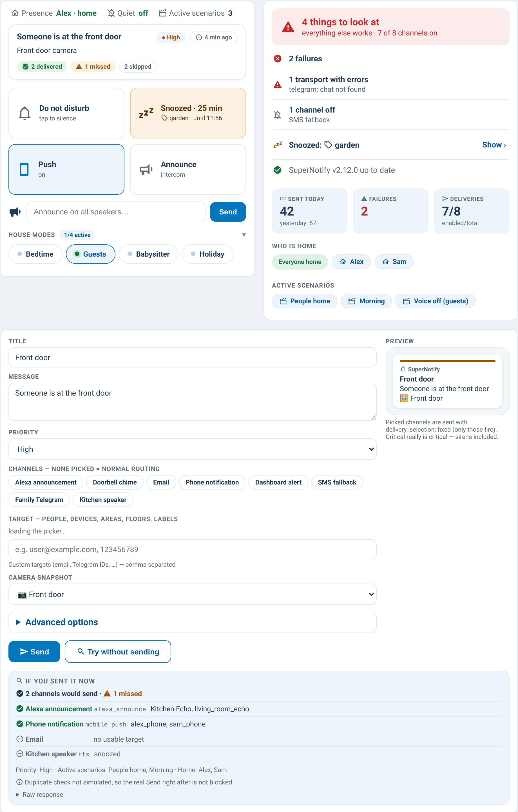The height and width of the screenshot is (812, 518).
Task: Click the Voice off (guests) scenario chip
Action: click(x=435, y=301)
